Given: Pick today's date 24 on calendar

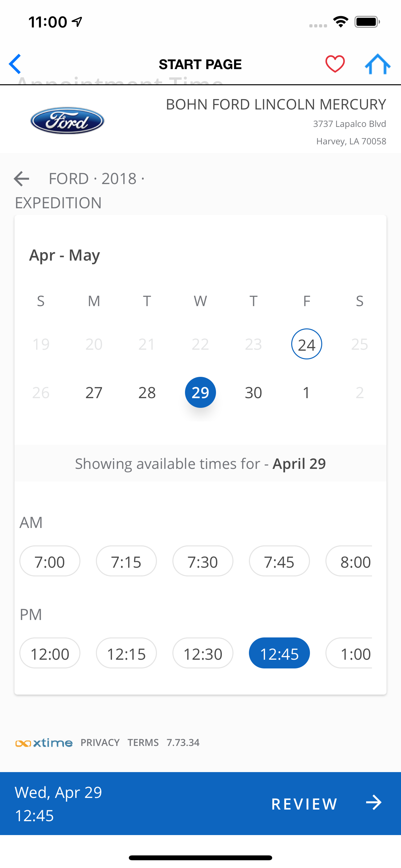Looking at the screenshot, I should 307,344.
